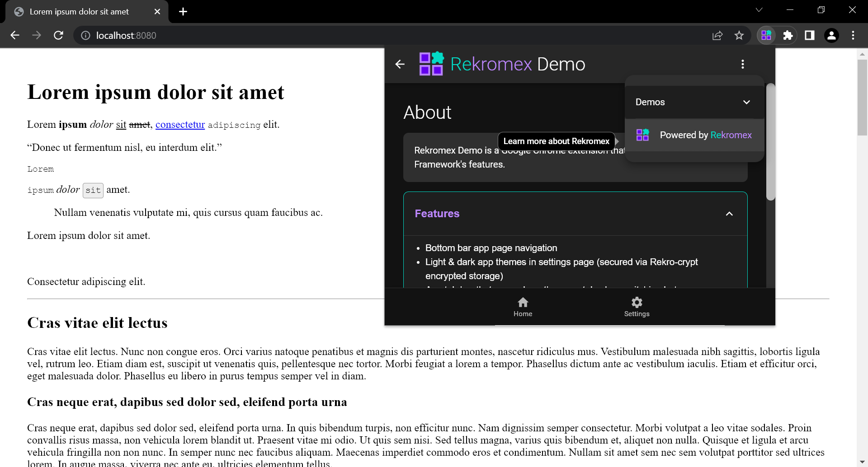
Task: Click the site info icon in address bar
Action: pyautogui.click(x=85, y=35)
